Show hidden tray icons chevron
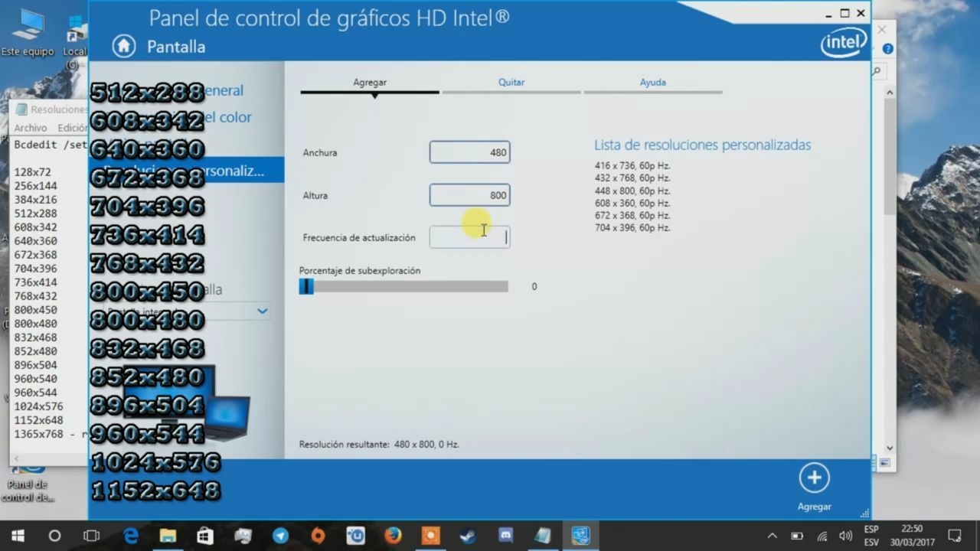This screenshot has width=980, height=551. click(772, 536)
